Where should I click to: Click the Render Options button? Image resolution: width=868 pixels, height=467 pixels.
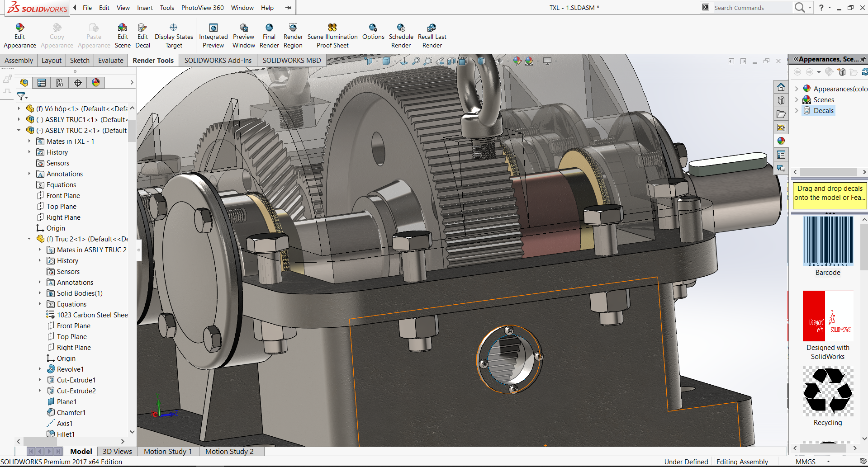(x=373, y=28)
